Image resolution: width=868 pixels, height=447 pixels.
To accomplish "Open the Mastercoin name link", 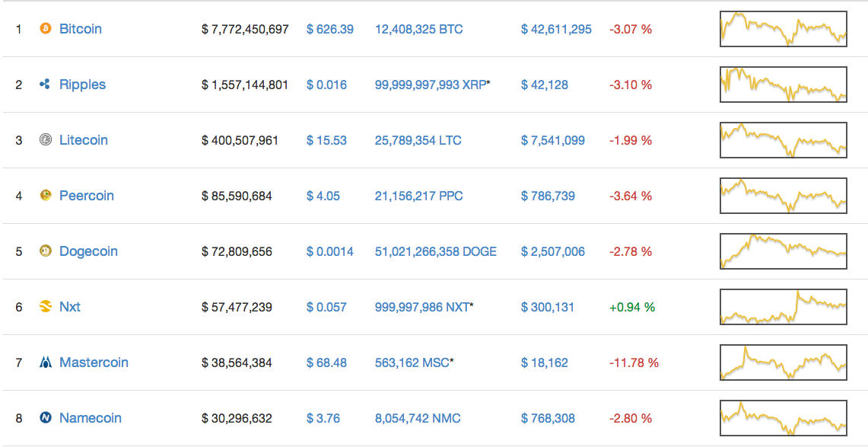I will [94, 362].
